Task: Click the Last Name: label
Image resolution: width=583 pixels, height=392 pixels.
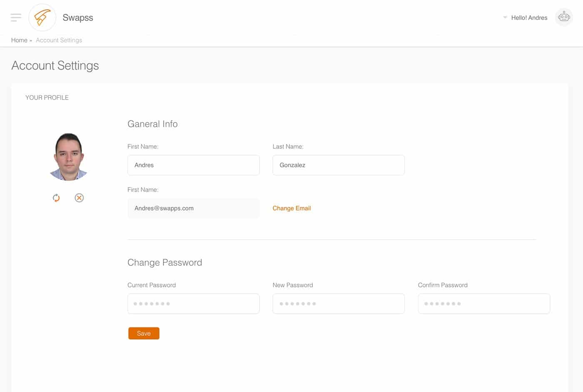Action: 288,147
